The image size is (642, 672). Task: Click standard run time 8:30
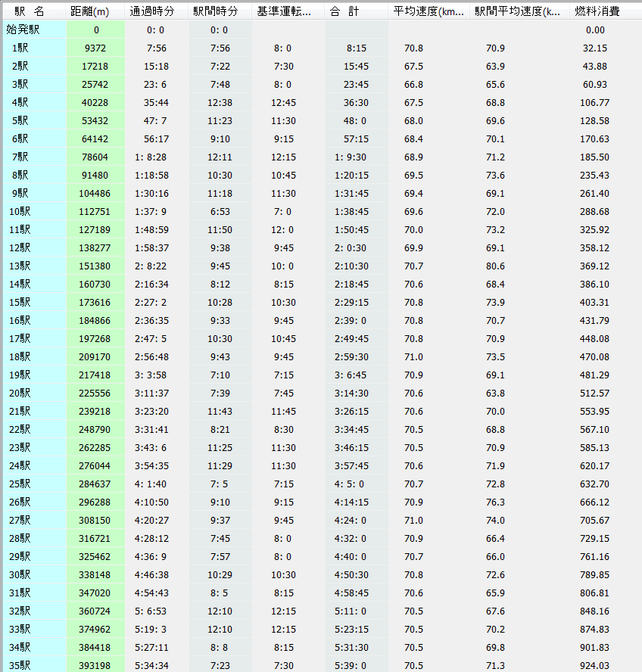283,429
